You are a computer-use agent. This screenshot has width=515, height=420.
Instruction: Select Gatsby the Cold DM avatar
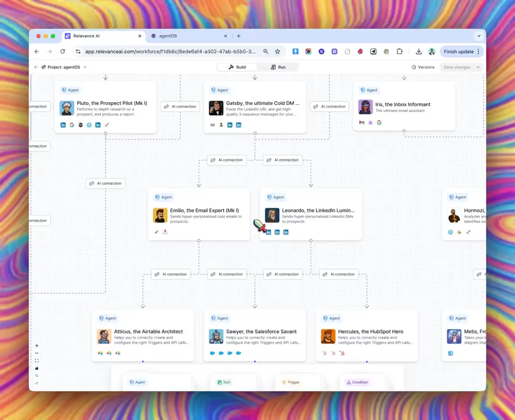[216, 108]
